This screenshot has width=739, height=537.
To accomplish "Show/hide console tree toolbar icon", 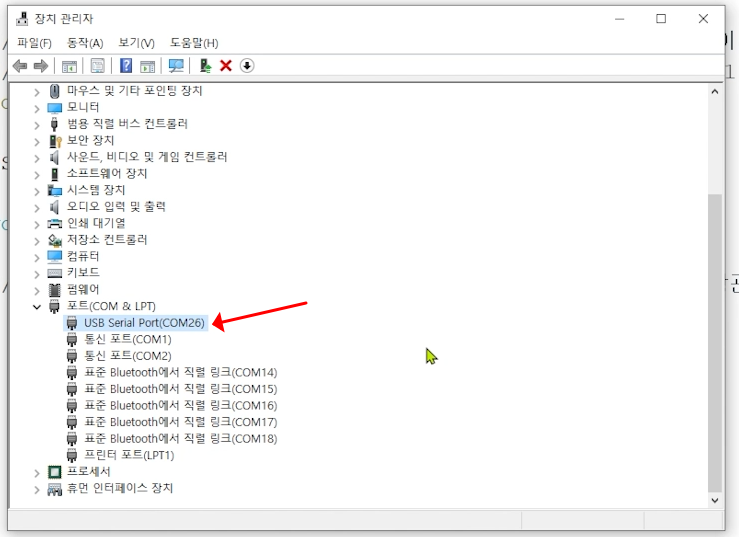I will click(x=69, y=66).
